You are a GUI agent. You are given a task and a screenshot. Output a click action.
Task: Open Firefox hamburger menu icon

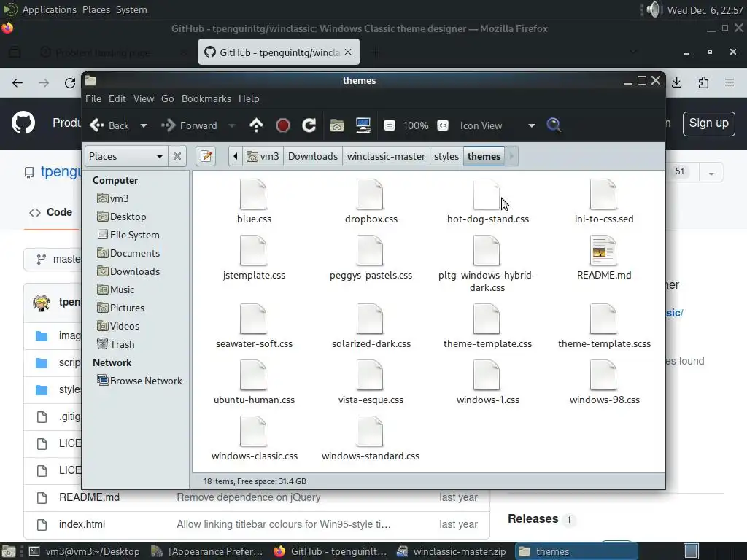pos(729,82)
